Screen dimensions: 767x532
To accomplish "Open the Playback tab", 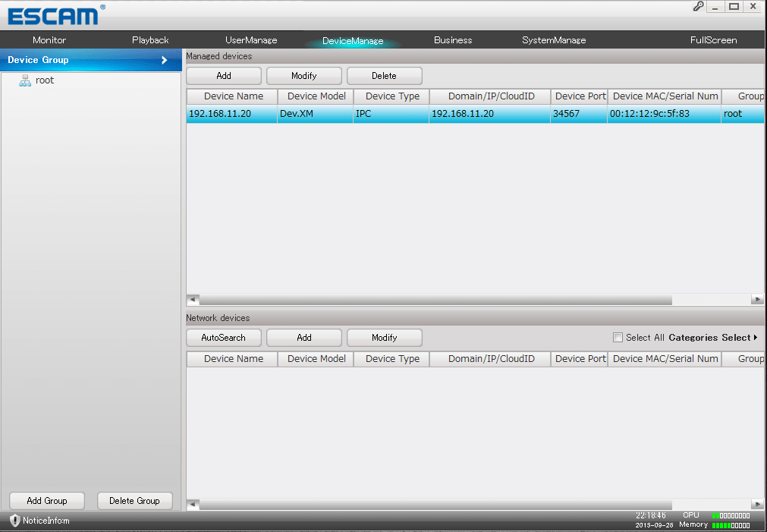I will tap(150, 40).
